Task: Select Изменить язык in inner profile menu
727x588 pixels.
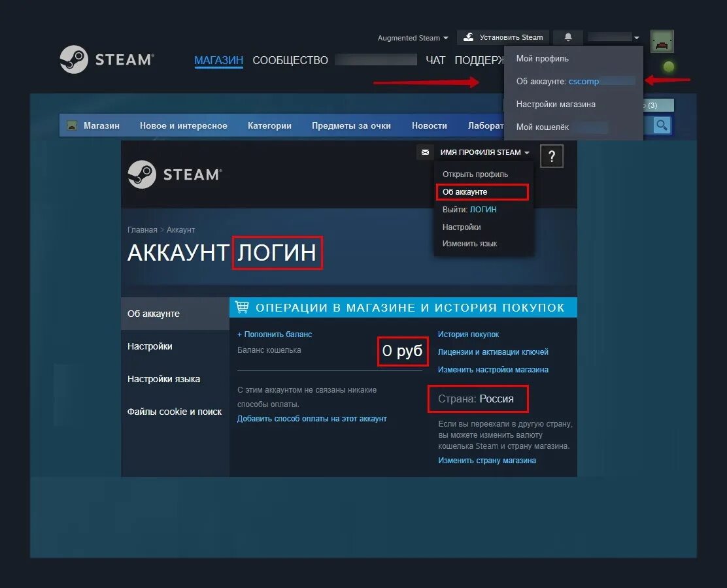Action: tap(469, 243)
